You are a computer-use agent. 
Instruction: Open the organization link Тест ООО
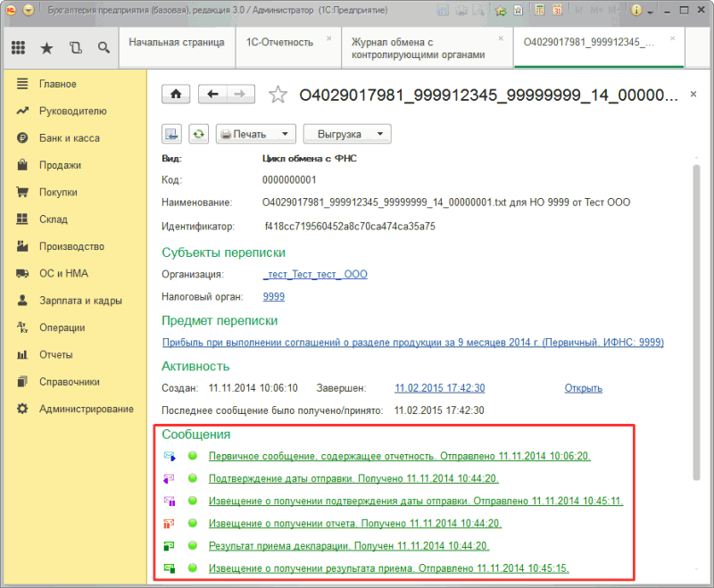(315, 275)
